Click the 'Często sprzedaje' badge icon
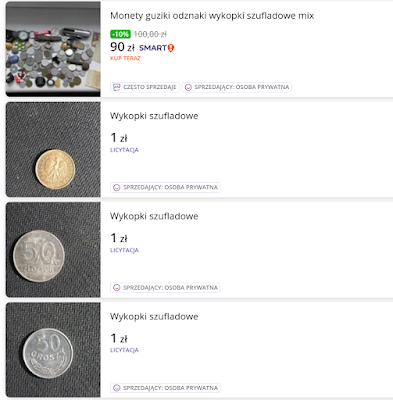Image resolution: width=393 pixels, height=400 pixels. [x=116, y=87]
